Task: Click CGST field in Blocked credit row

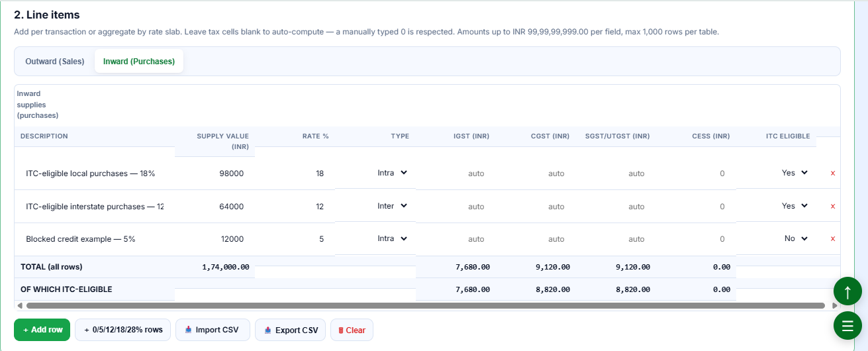Action: pos(536,239)
